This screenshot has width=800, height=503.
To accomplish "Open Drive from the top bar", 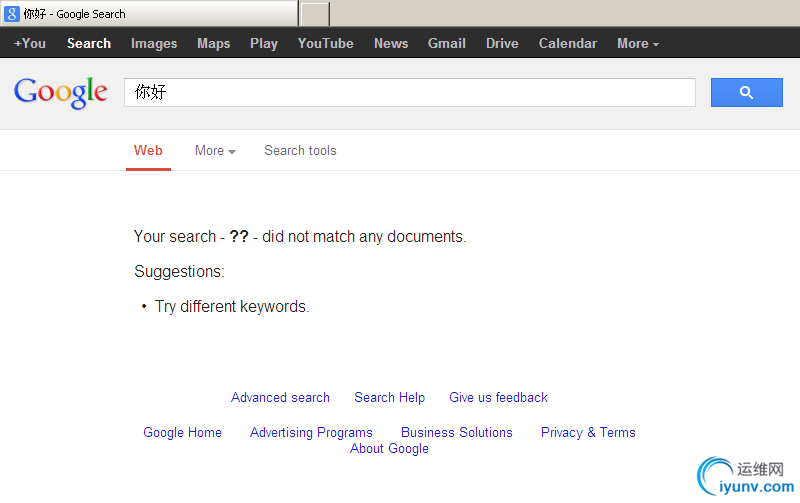I will pyautogui.click(x=502, y=43).
